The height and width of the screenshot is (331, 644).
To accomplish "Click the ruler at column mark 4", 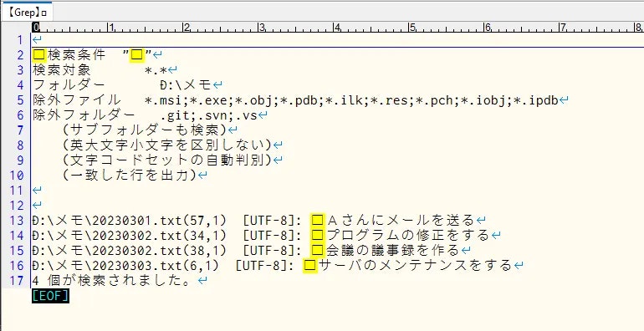I will click(338, 28).
